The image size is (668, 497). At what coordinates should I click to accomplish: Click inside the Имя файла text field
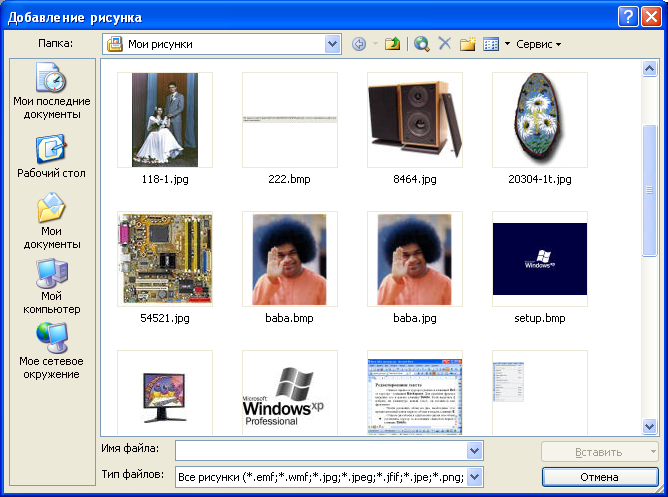coord(320,451)
